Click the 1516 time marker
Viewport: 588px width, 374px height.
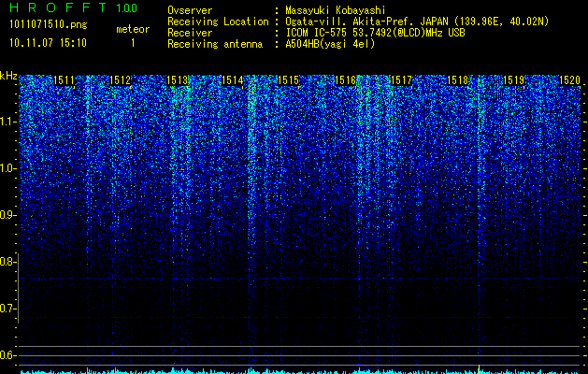pos(345,80)
